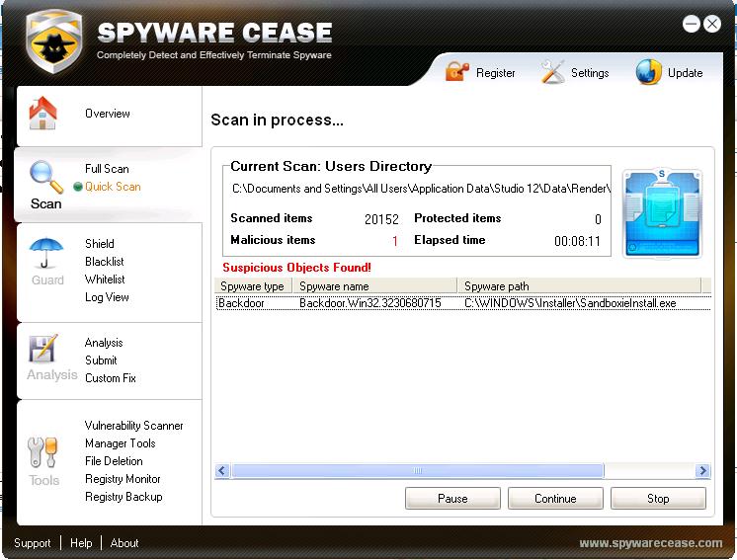
Task: Click the Continue button
Action: point(555,498)
